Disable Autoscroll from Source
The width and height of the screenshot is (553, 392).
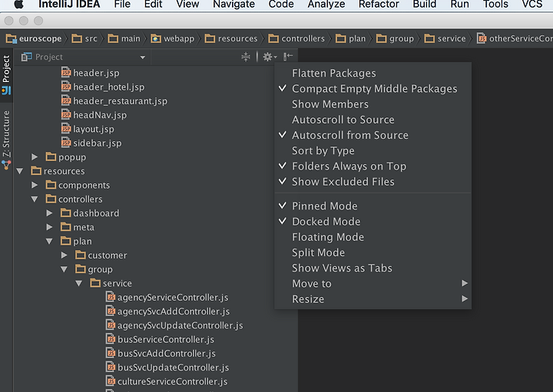373,135
